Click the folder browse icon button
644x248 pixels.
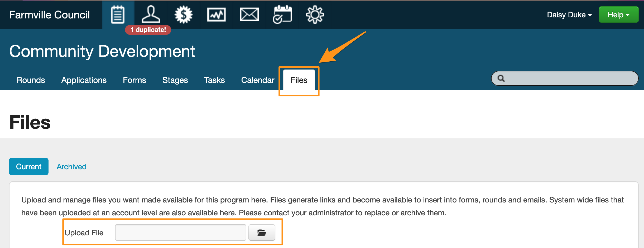point(262,233)
